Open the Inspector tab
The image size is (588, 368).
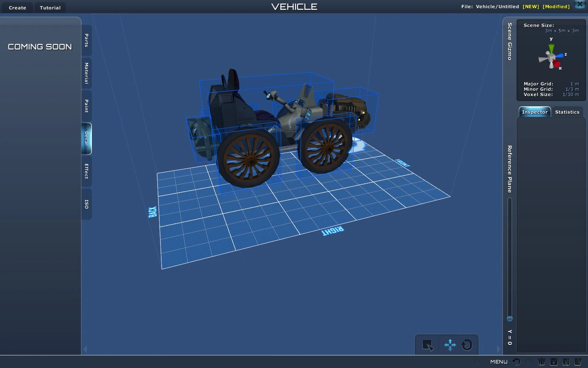(535, 112)
